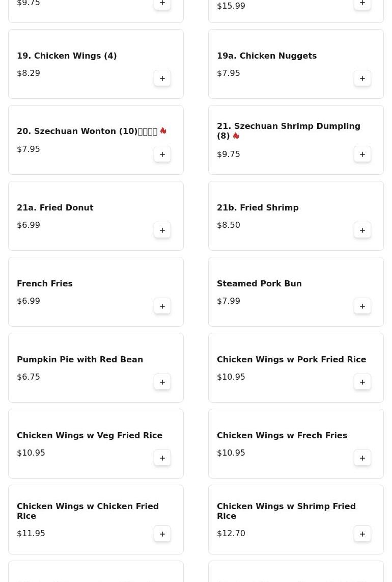Click the Szechuan Wonton spicy flame icon
392x582 pixels.
click(x=163, y=131)
